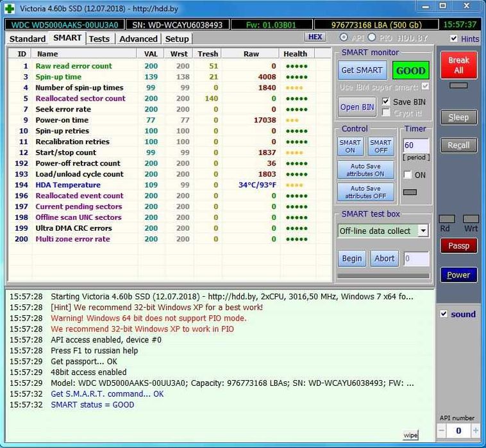
Task: Open the Tests tab
Action: point(99,39)
